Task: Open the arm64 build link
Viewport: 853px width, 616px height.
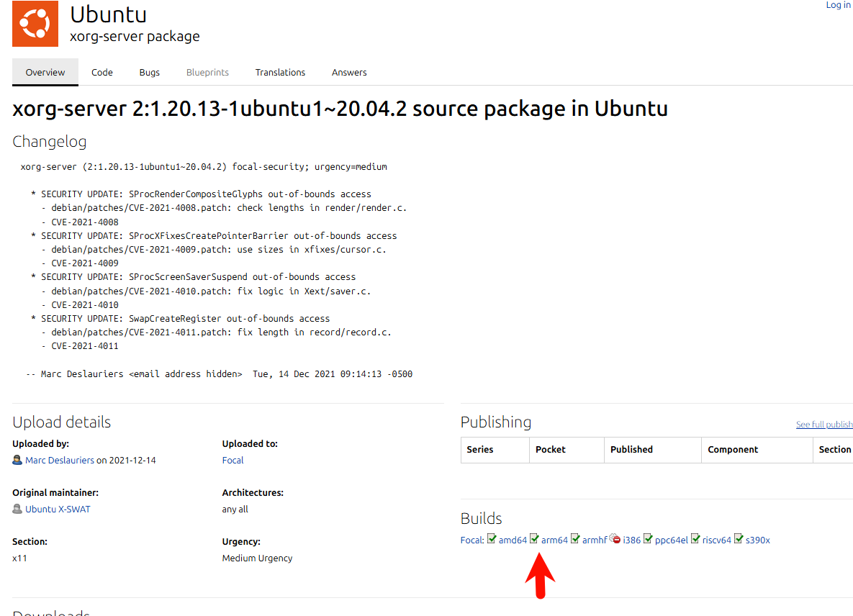Action: (554, 540)
